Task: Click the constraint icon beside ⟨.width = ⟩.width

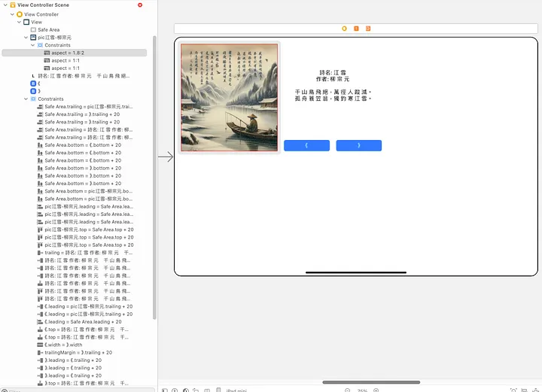Action: 40,345
